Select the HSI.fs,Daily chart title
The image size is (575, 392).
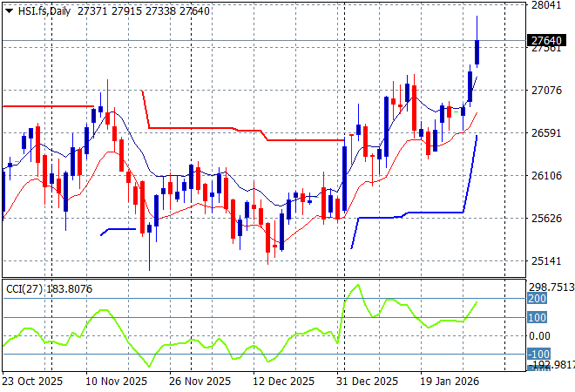tap(44, 11)
